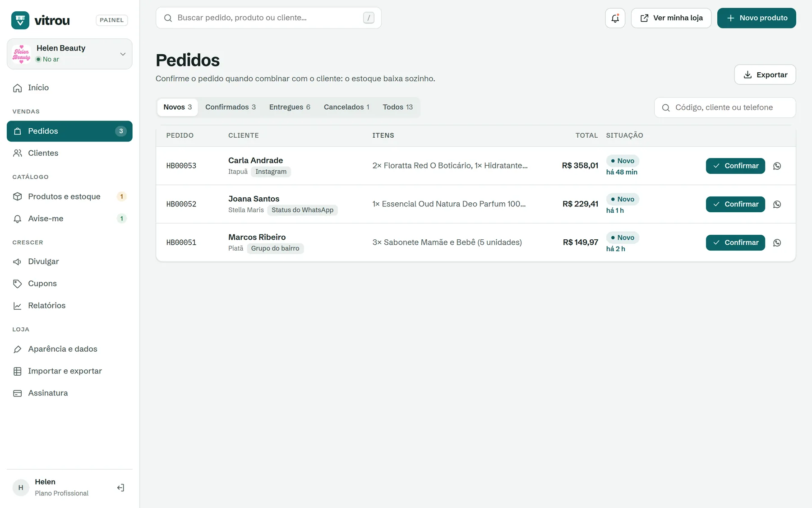812x508 pixels.
Task: Click the Novo produto button
Action: [x=757, y=18]
